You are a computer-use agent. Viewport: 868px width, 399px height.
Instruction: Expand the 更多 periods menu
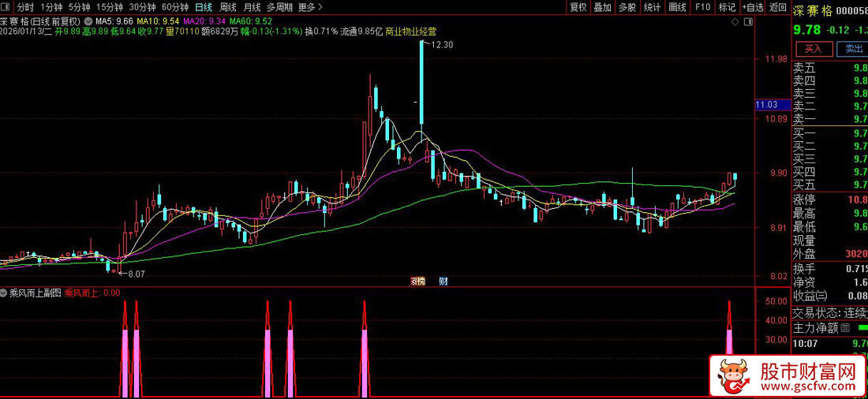311,7
